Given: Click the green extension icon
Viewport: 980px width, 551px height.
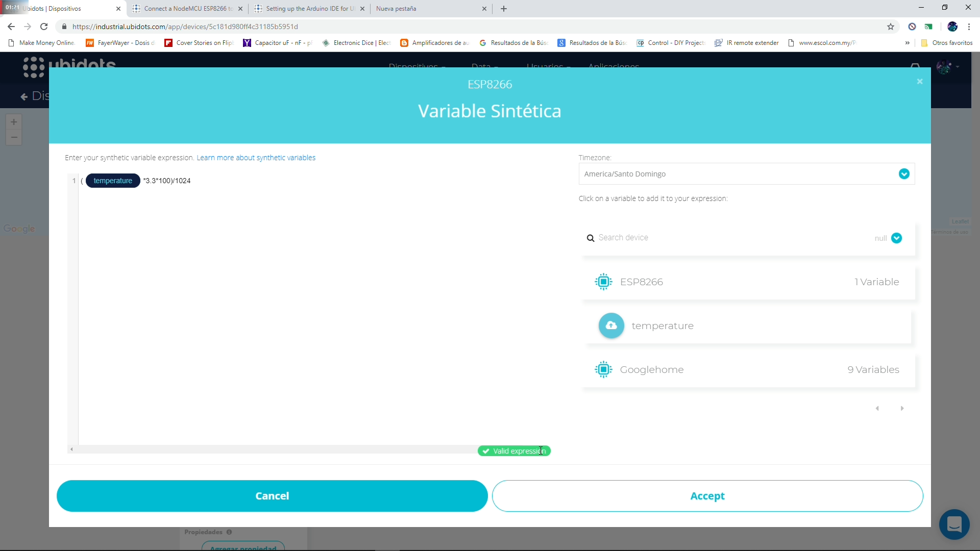Looking at the screenshot, I should pos(928,27).
